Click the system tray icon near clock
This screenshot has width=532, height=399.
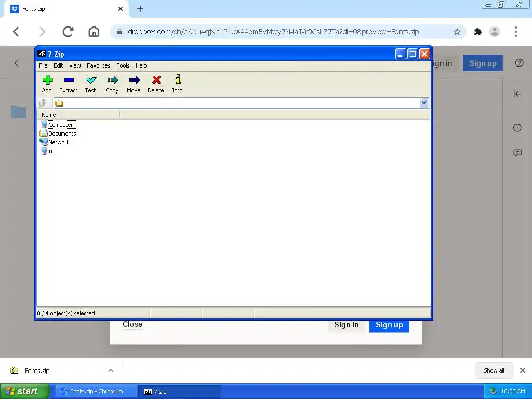click(494, 391)
